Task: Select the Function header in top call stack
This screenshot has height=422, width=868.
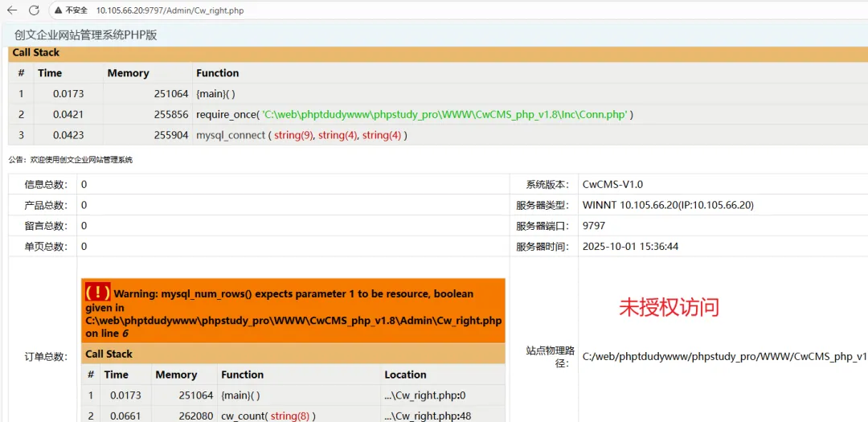Action: click(218, 73)
